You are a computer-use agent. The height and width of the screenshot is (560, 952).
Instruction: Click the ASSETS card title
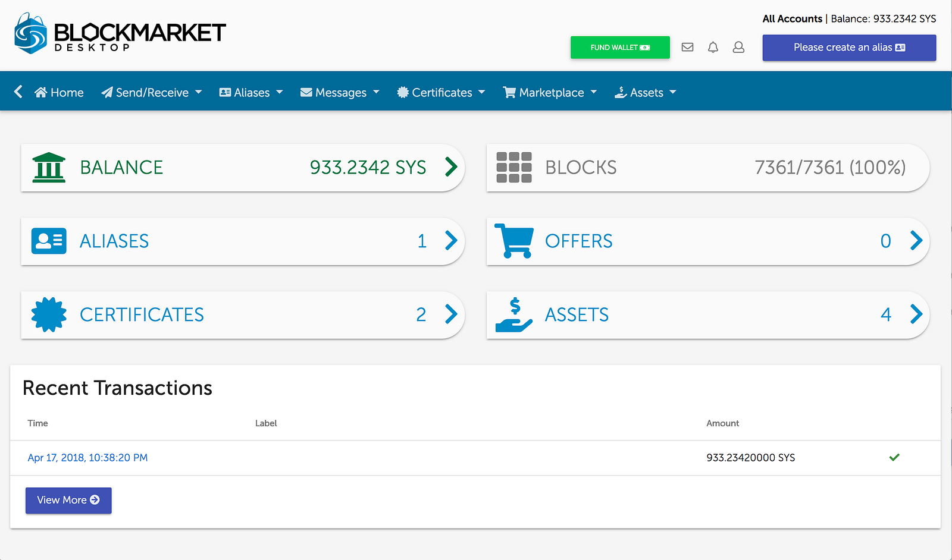pyautogui.click(x=577, y=314)
